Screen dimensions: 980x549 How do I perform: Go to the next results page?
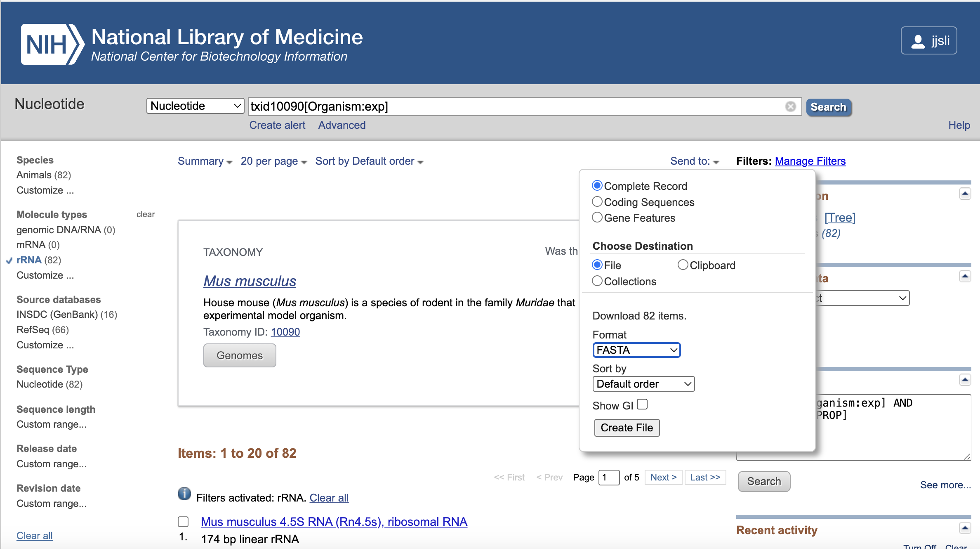click(x=663, y=477)
